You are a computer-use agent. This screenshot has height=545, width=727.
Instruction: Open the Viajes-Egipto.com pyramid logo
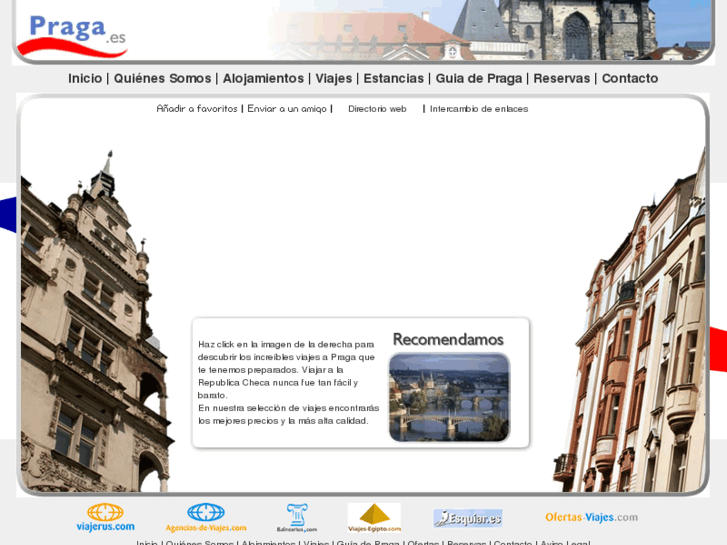[x=374, y=517]
